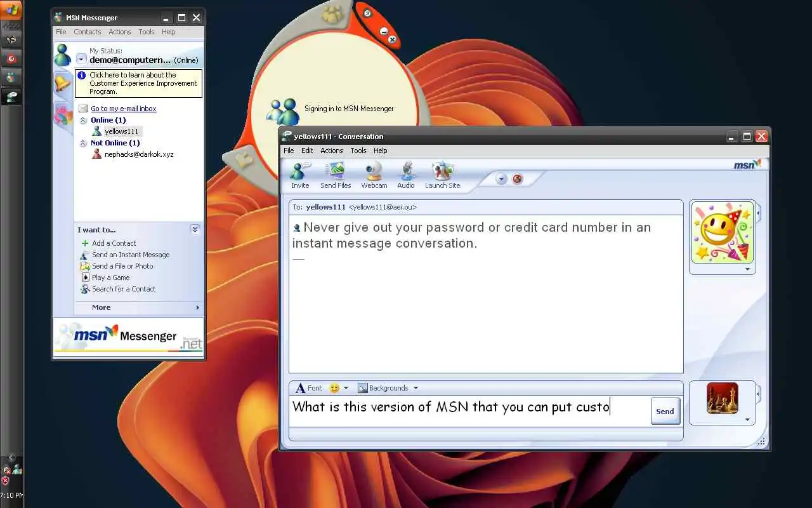Click the Backgrounds picture icon

coord(363,388)
